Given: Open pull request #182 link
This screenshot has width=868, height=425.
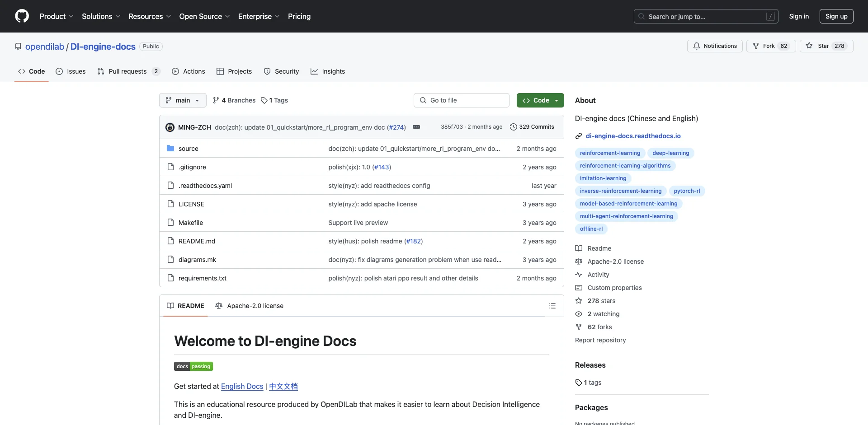Looking at the screenshot, I should tap(413, 241).
